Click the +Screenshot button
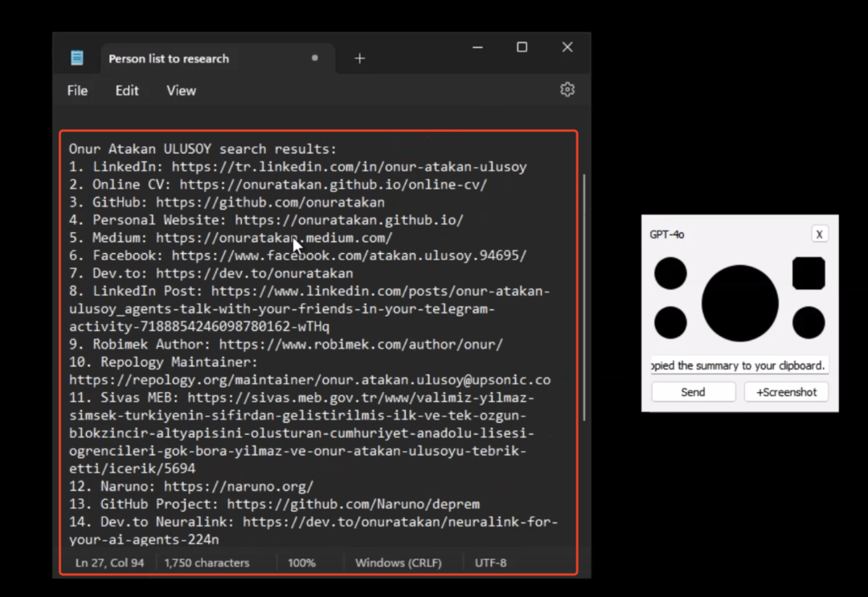 coord(786,392)
